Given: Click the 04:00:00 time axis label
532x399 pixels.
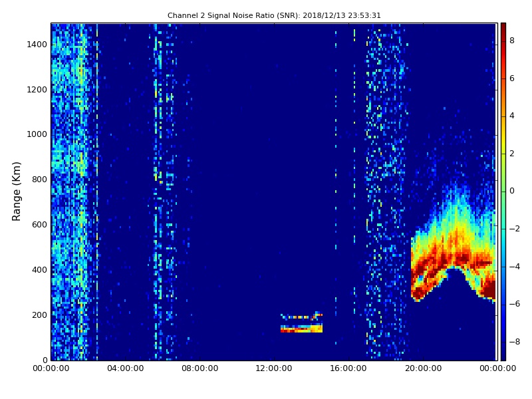Looking at the screenshot, I should (126, 368).
